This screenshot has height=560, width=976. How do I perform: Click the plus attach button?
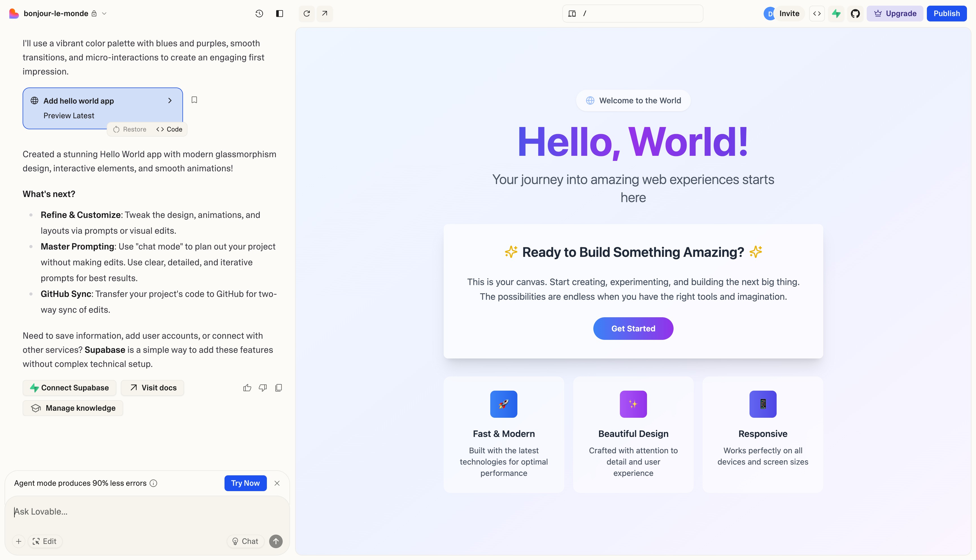18,541
